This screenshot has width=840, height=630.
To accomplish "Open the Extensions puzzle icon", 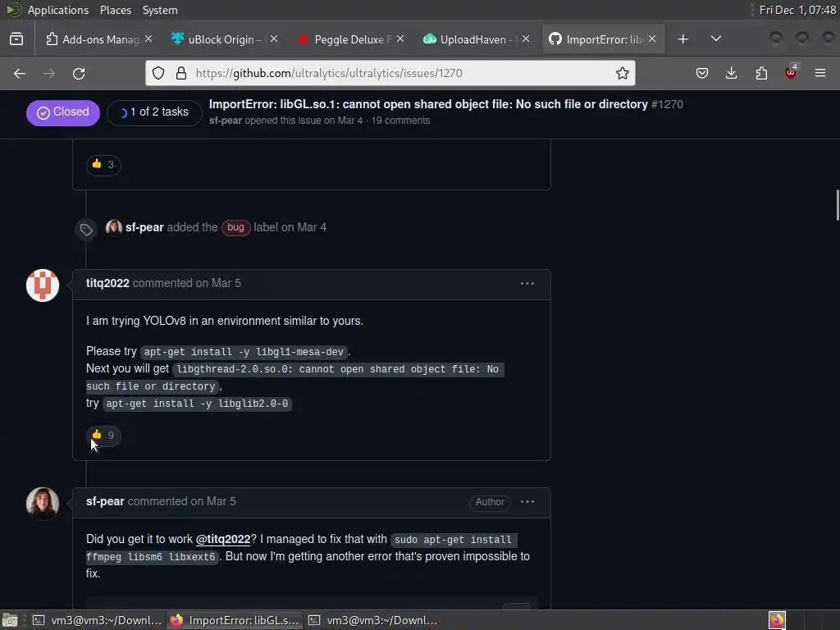I will coord(761,73).
